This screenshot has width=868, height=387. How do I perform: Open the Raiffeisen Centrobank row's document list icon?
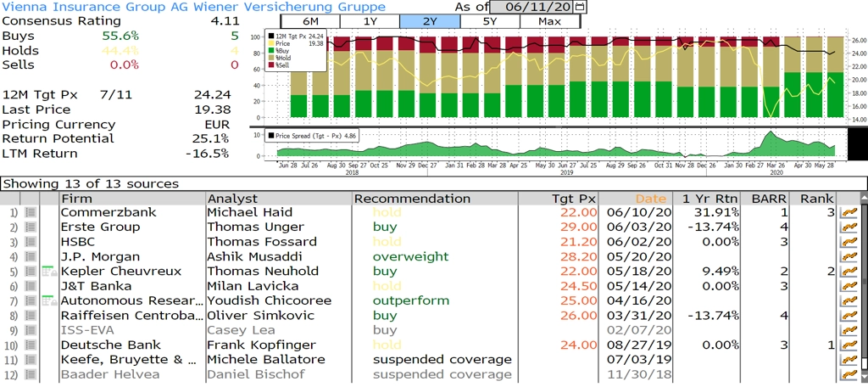pos(31,316)
